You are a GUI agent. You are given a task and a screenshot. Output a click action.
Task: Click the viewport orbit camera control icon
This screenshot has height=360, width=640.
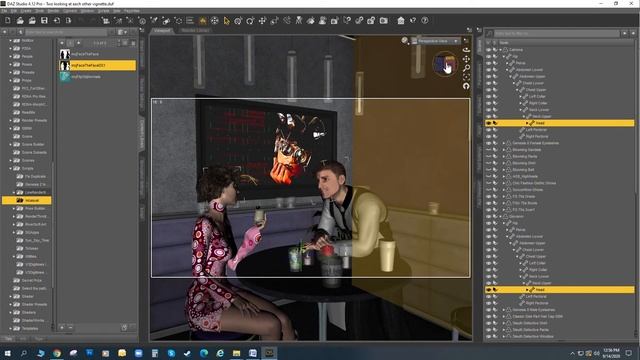[x=466, y=50]
